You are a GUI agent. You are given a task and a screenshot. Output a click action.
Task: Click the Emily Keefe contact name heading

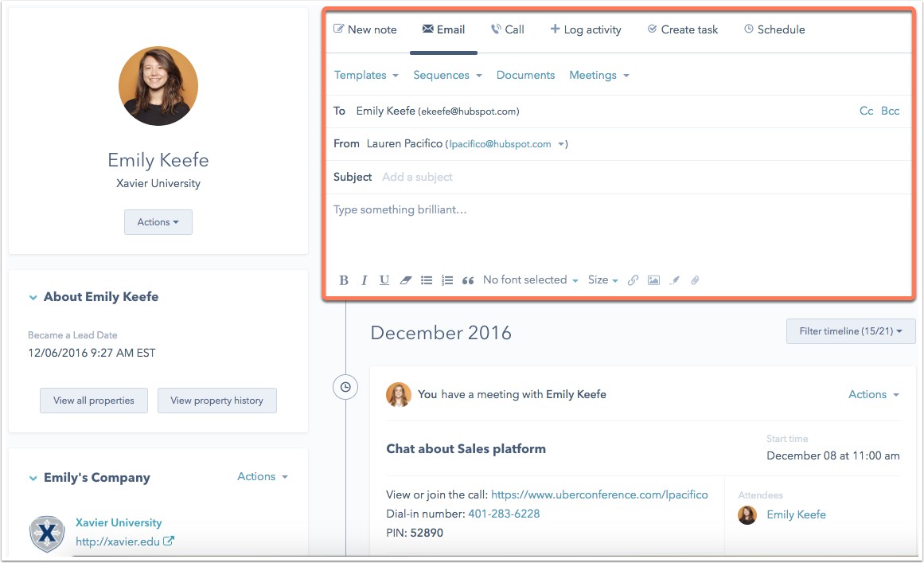point(158,160)
